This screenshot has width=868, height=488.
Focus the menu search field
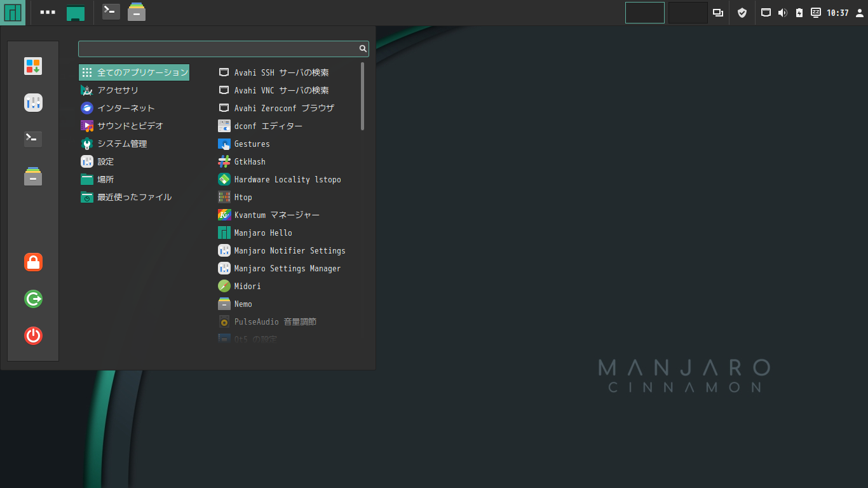pyautogui.click(x=223, y=49)
